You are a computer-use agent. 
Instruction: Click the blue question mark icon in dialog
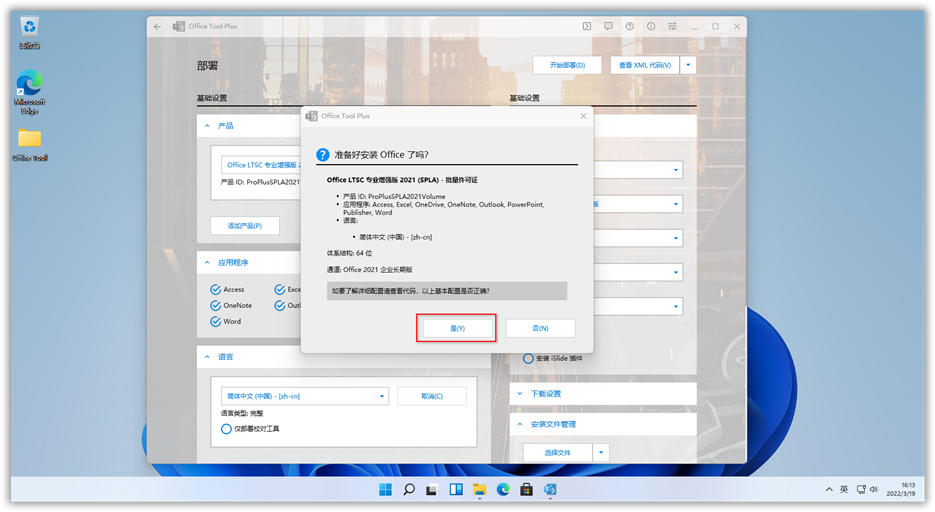tap(323, 155)
